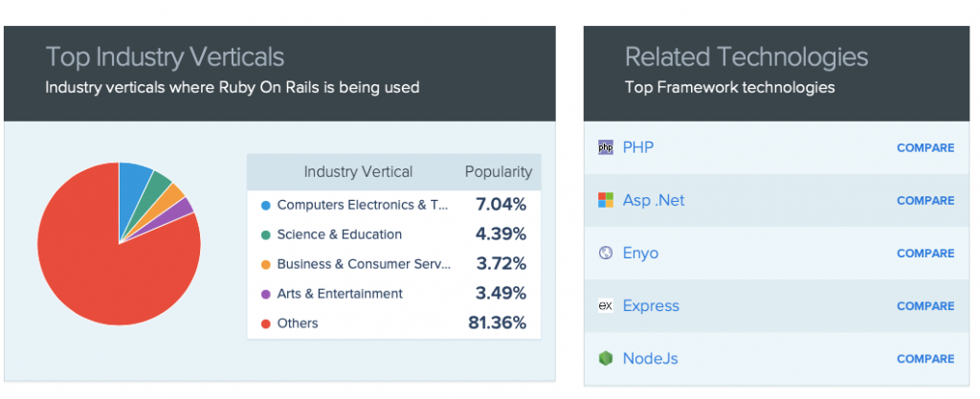The image size is (980, 399).
Task: Select COMPARE beside NodeJs
Action: click(x=924, y=359)
